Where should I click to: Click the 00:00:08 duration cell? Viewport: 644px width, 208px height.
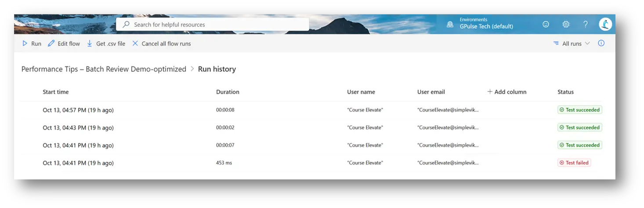click(x=225, y=110)
